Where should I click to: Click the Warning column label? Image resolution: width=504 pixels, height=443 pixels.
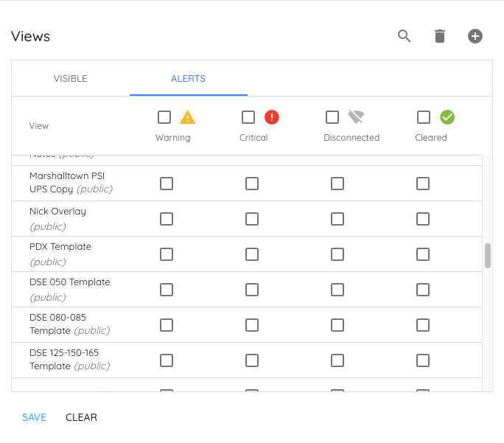click(x=173, y=138)
